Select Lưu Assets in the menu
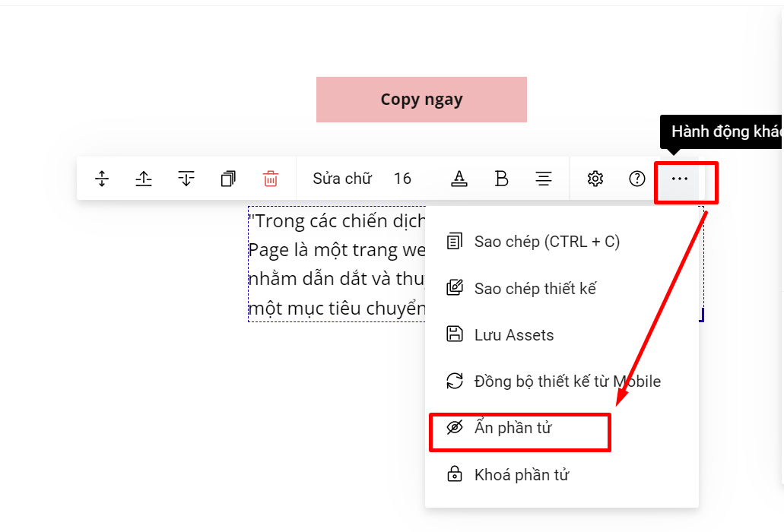This screenshot has height=532, width=784. pyautogui.click(x=513, y=335)
